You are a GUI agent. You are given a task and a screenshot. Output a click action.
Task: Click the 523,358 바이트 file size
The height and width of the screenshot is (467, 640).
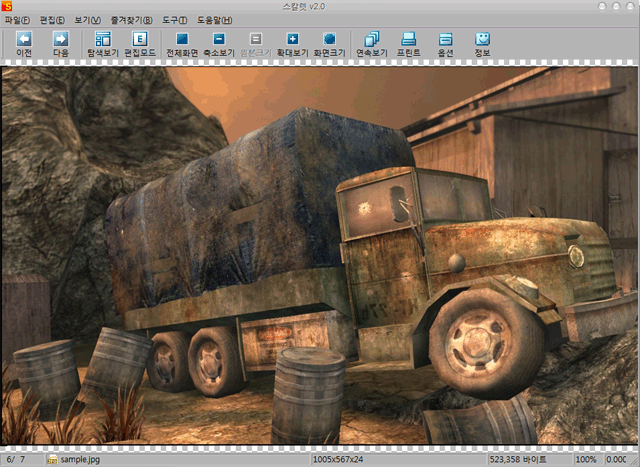click(518, 460)
